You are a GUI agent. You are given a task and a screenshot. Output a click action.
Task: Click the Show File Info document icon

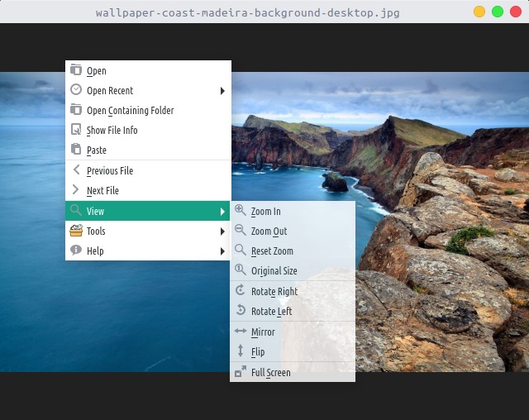76,129
